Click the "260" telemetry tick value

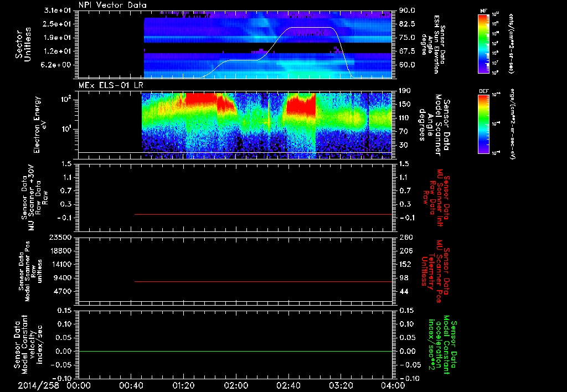tap(406, 237)
